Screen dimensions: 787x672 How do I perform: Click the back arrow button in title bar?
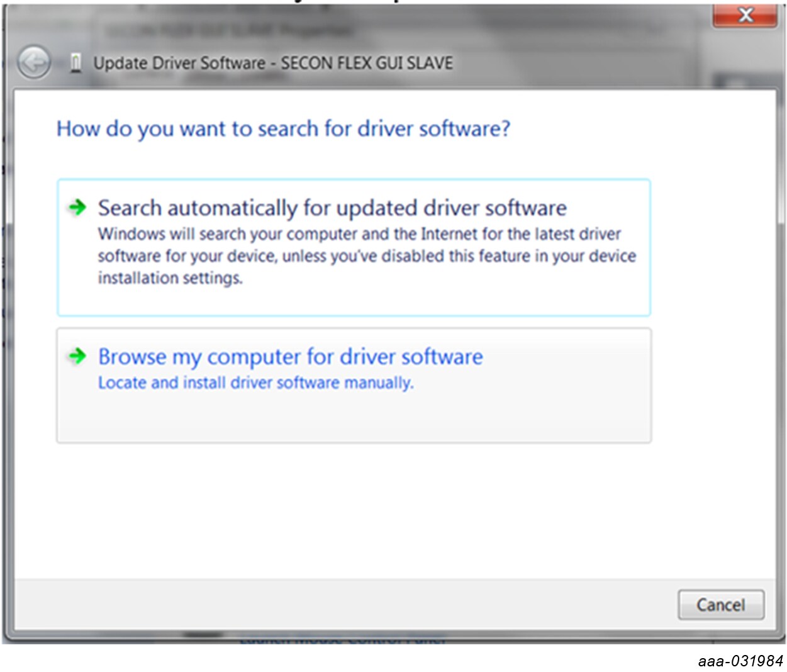[33, 63]
